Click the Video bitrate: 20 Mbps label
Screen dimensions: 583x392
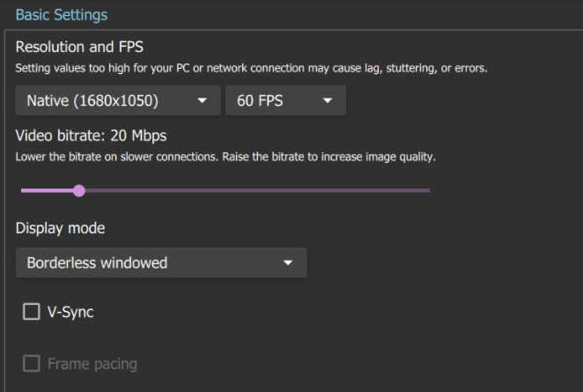[92, 137]
